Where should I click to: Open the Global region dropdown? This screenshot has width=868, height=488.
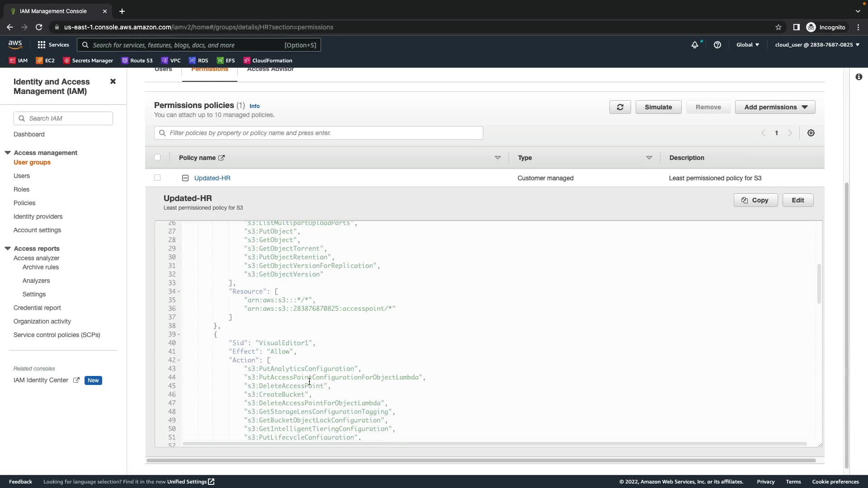[748, 45]
